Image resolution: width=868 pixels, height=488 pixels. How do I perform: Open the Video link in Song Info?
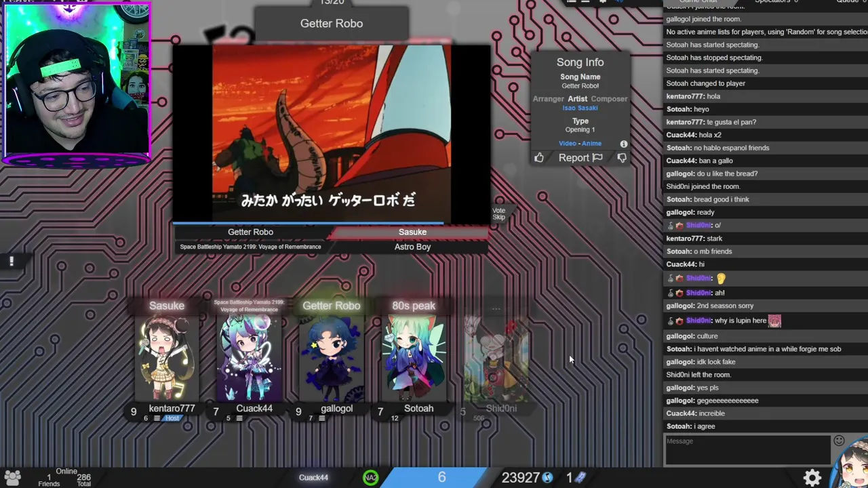(x=568, y=144)
